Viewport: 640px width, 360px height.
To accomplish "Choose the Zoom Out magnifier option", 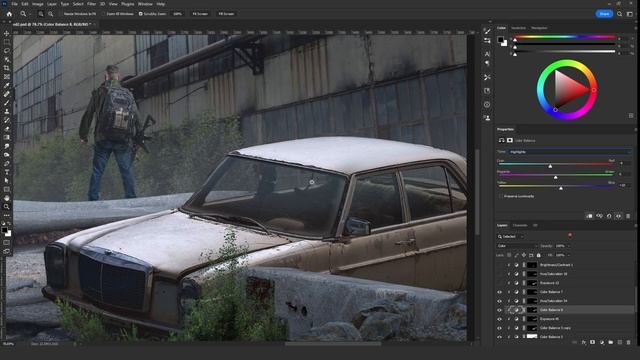I will tap(51, 14).
